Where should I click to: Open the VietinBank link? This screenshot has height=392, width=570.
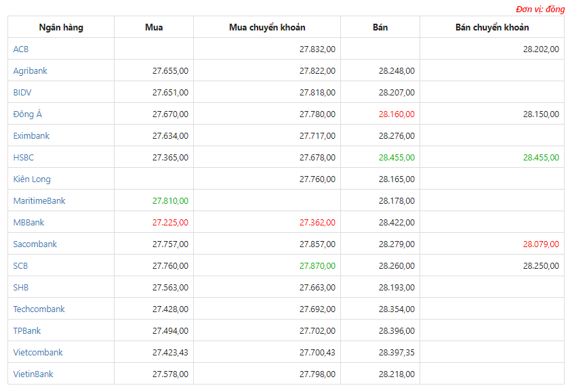click(x=33, y=374)
